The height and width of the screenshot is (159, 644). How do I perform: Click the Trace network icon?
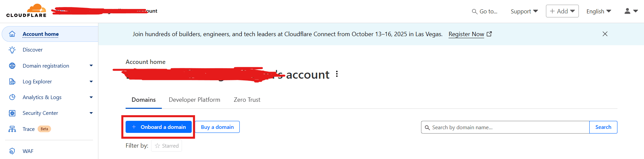click(x=12, y=129)
